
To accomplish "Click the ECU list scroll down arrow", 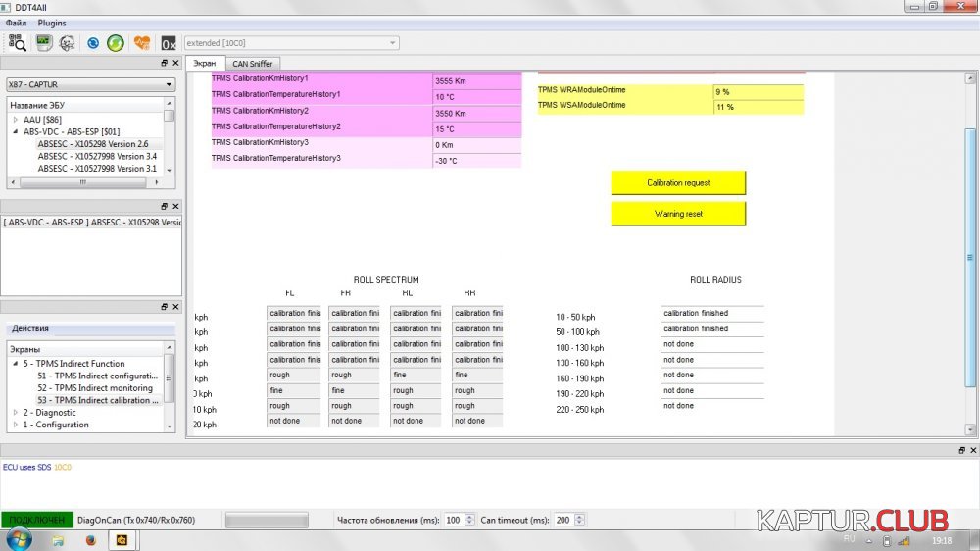I will coord(170,170).
